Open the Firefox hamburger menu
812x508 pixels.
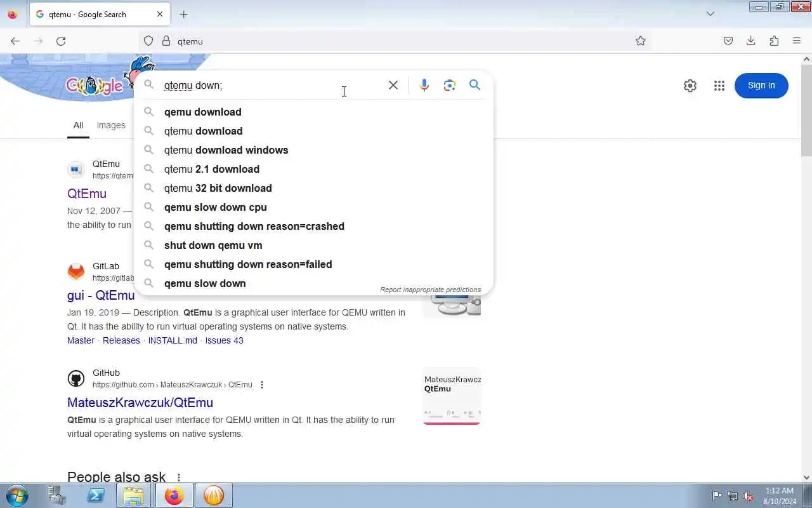tap(797, 41)
